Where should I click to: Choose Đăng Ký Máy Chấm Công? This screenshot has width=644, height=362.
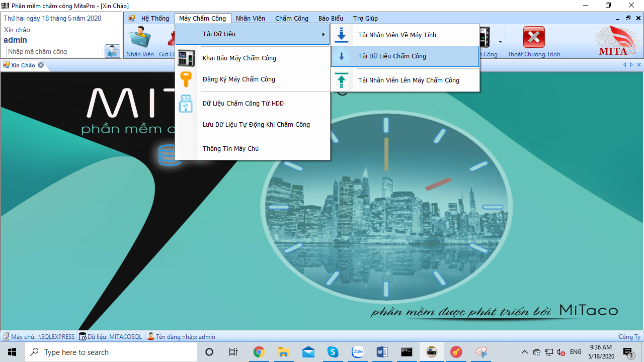pos(253,79)
